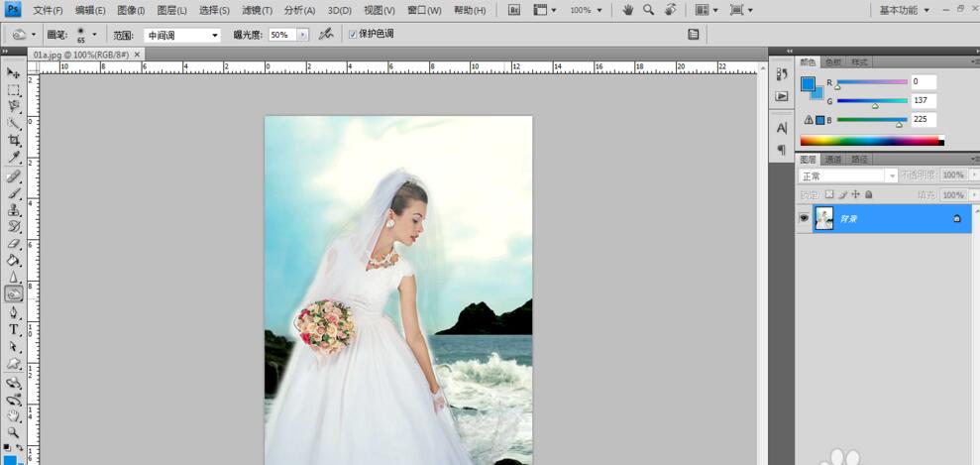980x465 pixels.
Task: Uncheck the 保护色调 checkbox
Action: pos(353,35)
